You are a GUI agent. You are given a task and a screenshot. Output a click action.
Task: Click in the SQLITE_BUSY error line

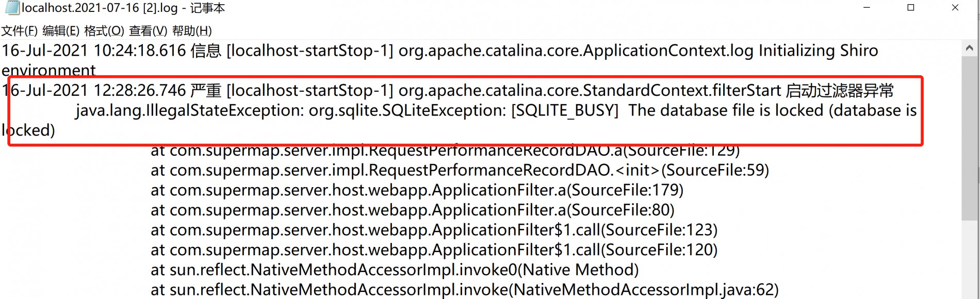tap(496, 110)
